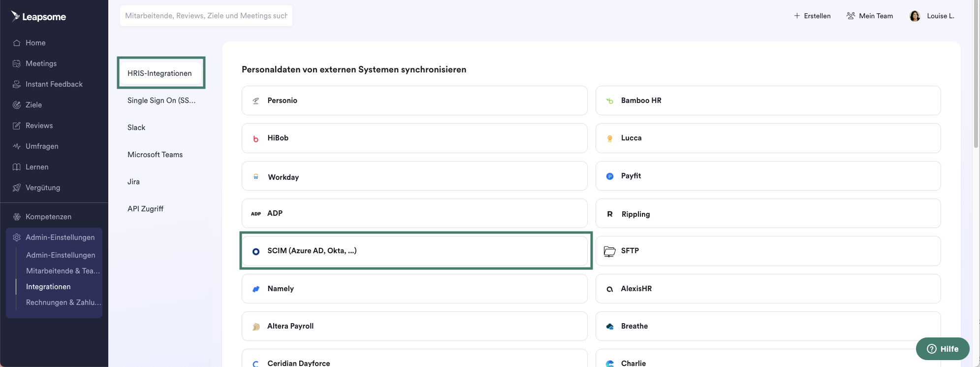The width and height of the screenshot is (980, 367).
Task: Click the Umfragen pulse icon
Action: pyautogui.click(x=17, y=146)
